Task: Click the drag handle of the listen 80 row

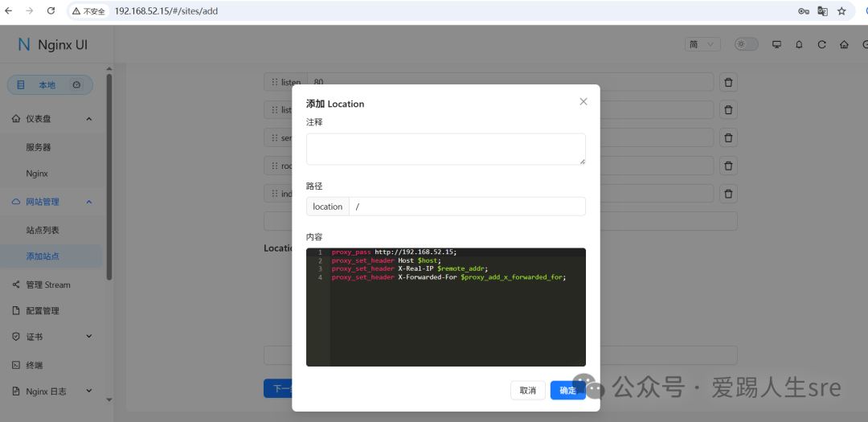Action: (x=274, y=82)
